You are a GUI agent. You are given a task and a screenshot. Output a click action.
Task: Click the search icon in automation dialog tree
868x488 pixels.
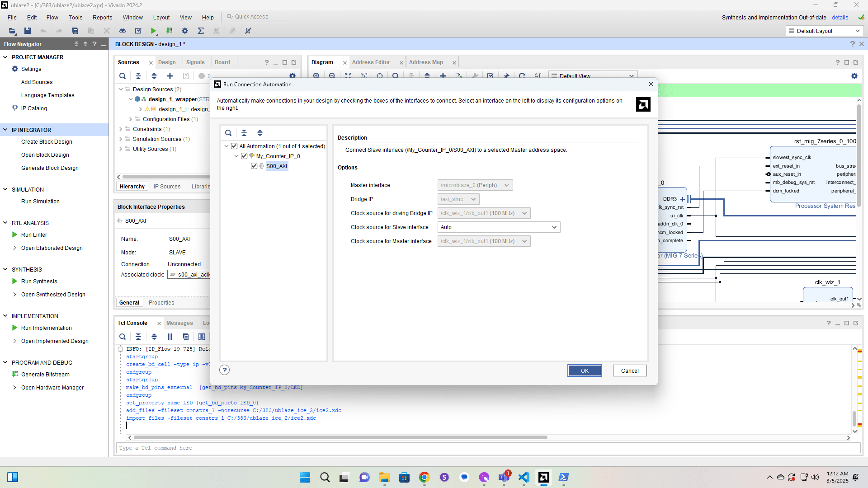pos(228,133)
